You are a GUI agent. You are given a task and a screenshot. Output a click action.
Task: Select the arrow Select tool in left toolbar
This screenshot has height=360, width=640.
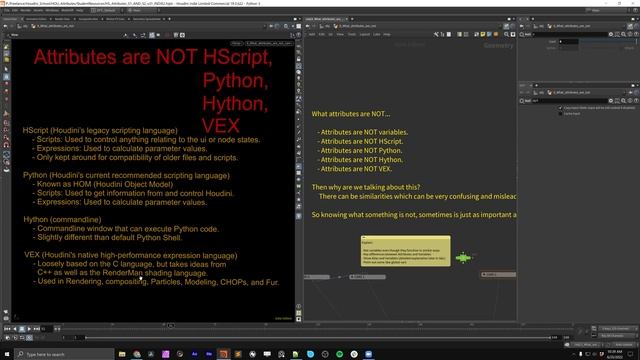click(6, 69)
